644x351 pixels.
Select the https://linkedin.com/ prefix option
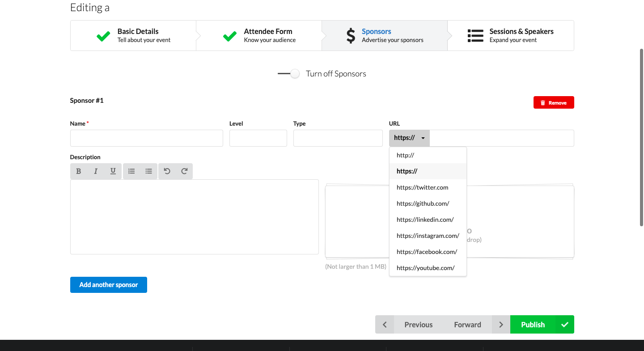428,220
